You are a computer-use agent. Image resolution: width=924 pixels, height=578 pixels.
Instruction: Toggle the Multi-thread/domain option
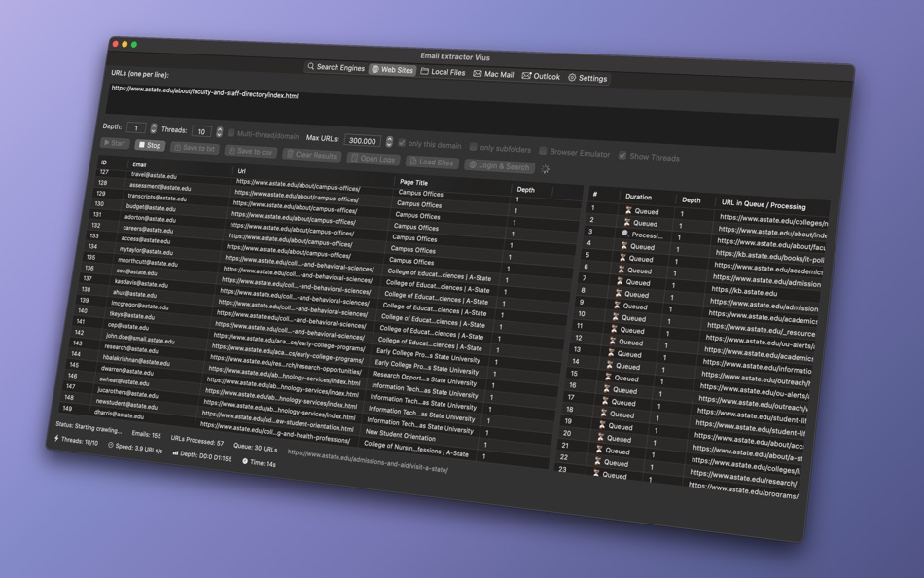point(231,133)
